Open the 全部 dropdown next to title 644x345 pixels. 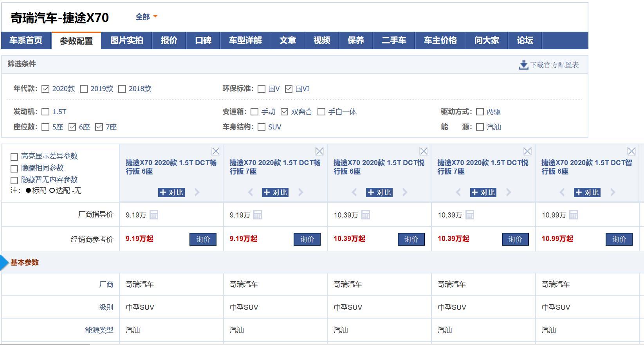pyautogui.click(x=146, y=17)
